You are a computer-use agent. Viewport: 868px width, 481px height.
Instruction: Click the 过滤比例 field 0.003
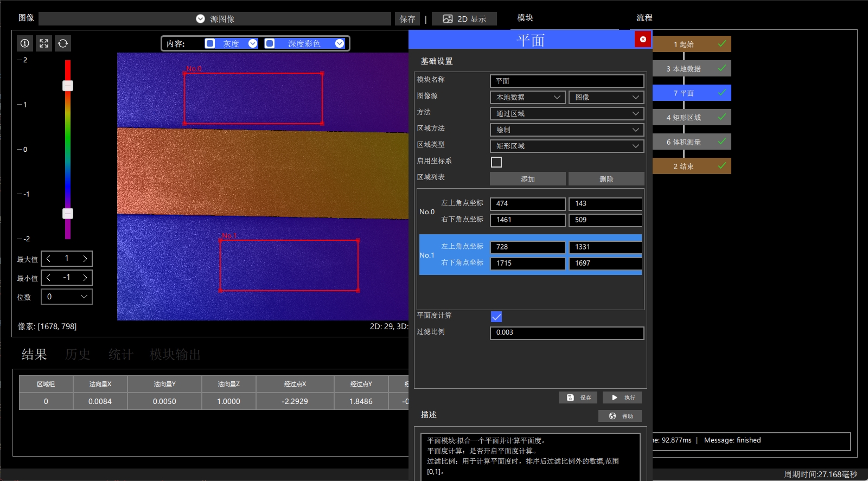[567, 333]
